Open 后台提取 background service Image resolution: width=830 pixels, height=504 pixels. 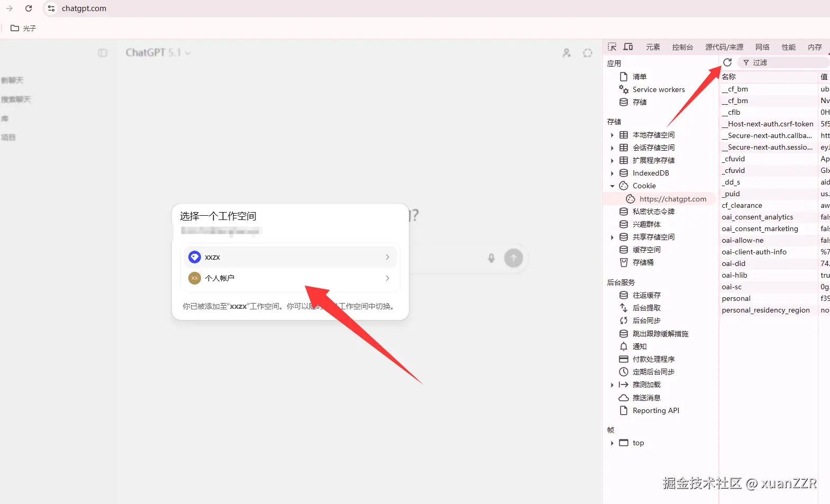(x=646, y=308)
